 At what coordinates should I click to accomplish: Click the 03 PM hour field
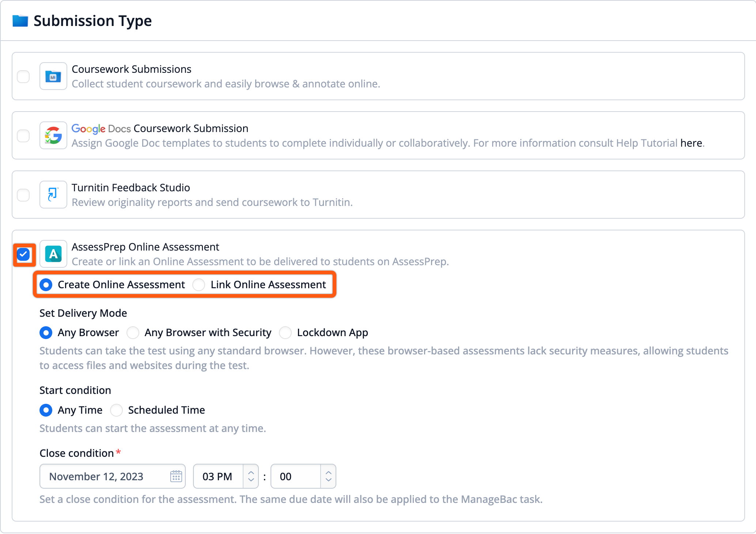pos(218,476)
